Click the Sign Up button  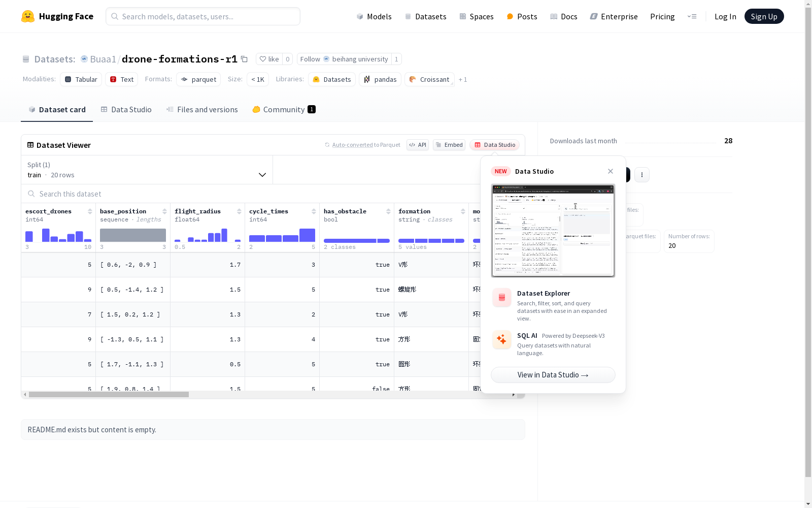[x=764, y=16]
